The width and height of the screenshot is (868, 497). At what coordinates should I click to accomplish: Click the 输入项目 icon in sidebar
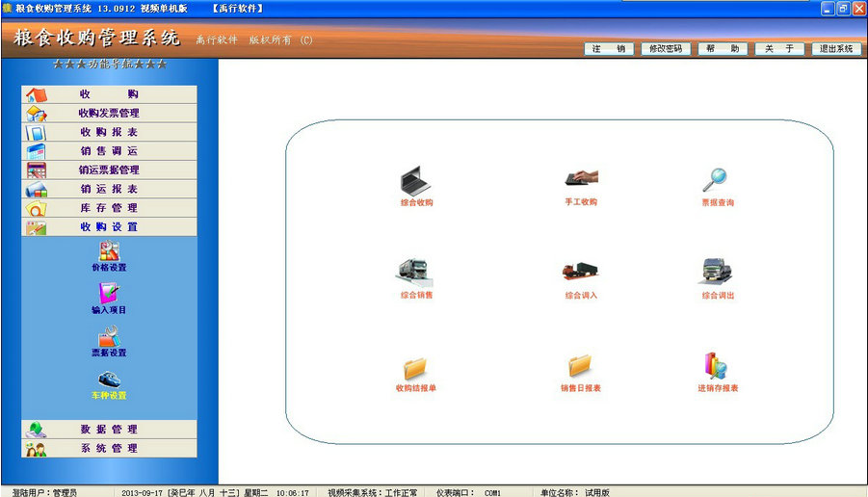pos(109,294)
